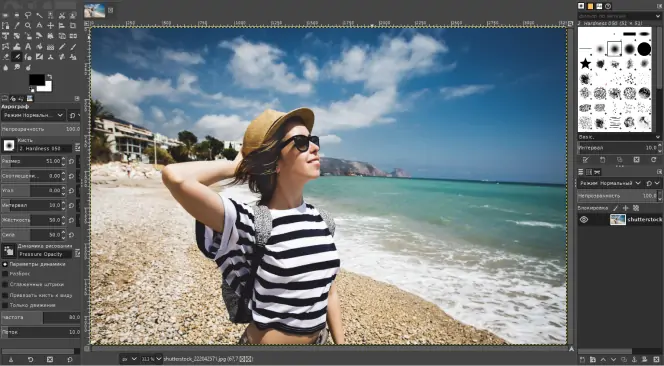
Task: Edit the selected brush
Action: click(x=585, y=160)
